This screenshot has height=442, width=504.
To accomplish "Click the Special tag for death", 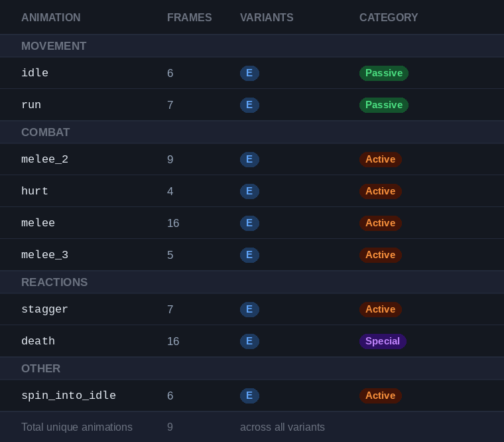I will coord(383,341).
